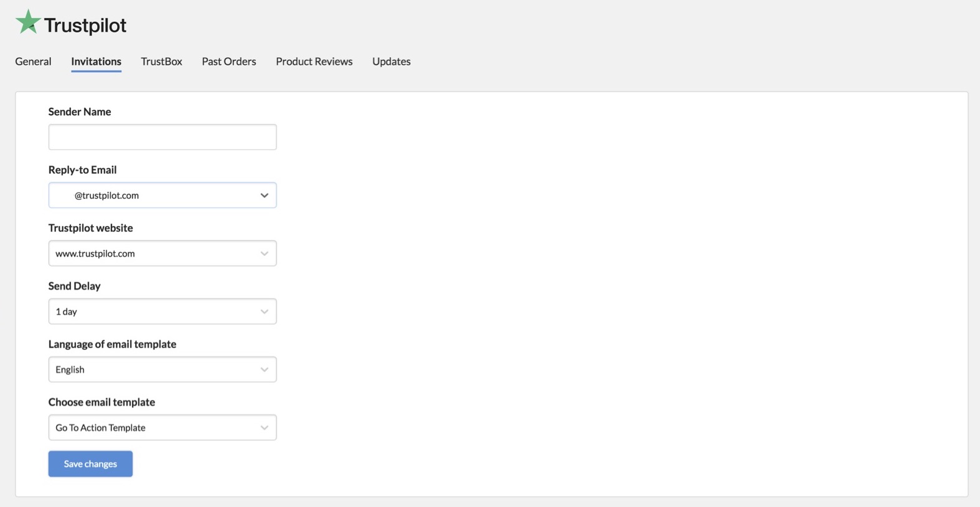
Task: Open the Choose email template dropdown
Action: [x=163, y=427]
